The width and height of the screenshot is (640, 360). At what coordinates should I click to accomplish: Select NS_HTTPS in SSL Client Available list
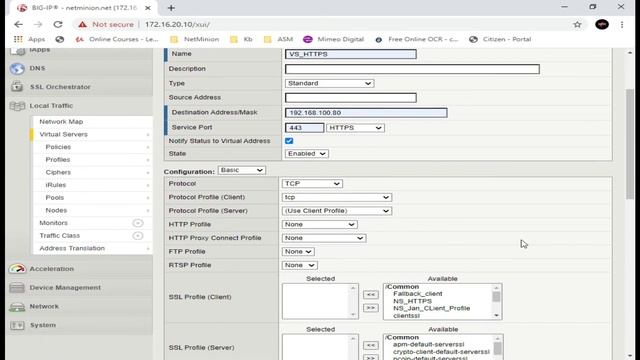(412, 301)
